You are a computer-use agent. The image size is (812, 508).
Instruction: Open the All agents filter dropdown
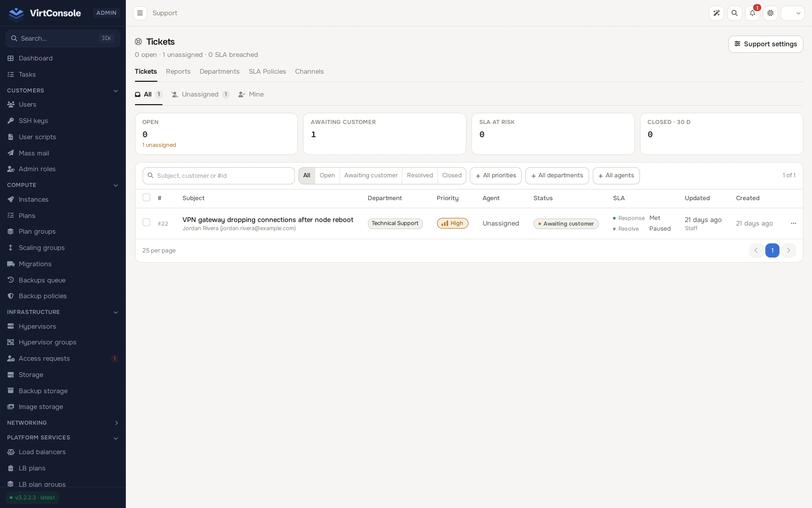616,175
